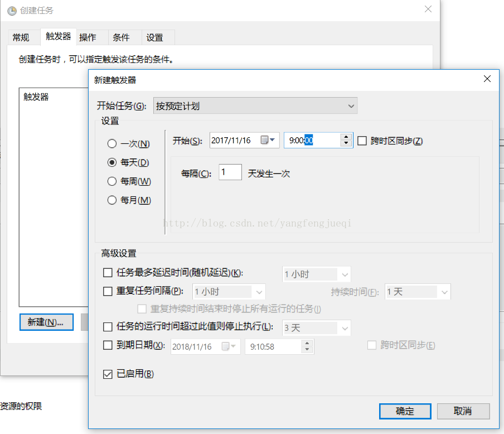Switch to the 操作 tab

[89, 37]
